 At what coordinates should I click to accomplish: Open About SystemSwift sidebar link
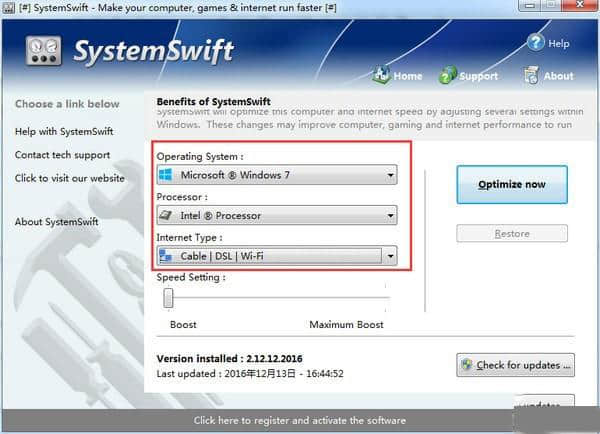pos(56,222)
